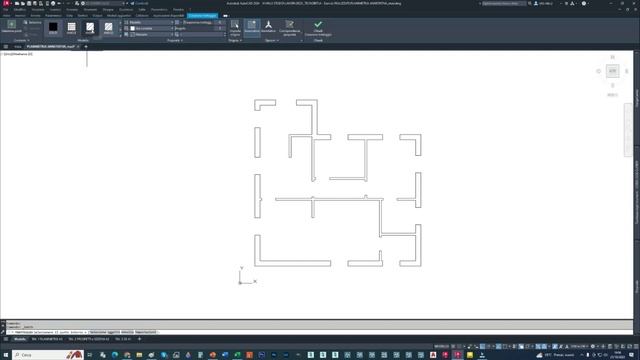Switch to PLANIMETRIA ARREDATA drawing tab
Image resolution: width=640 pixels, height=360 pixels.
[52, 47]
